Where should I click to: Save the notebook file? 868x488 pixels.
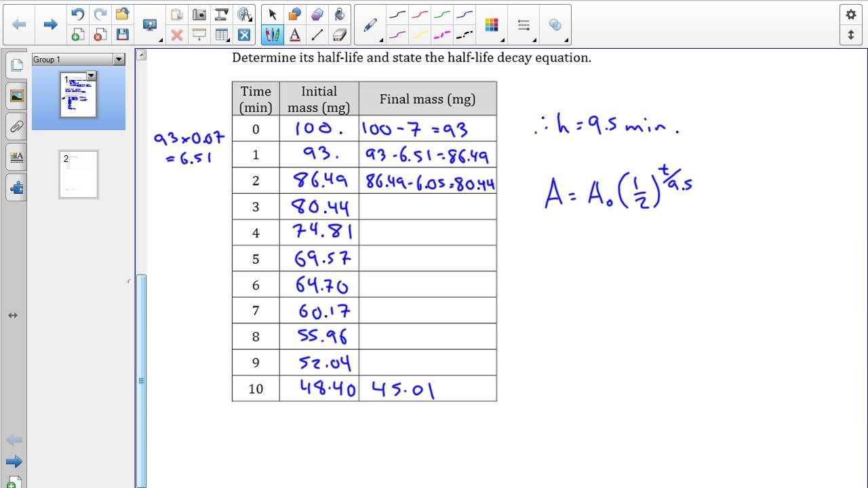(x=122, y=35)
